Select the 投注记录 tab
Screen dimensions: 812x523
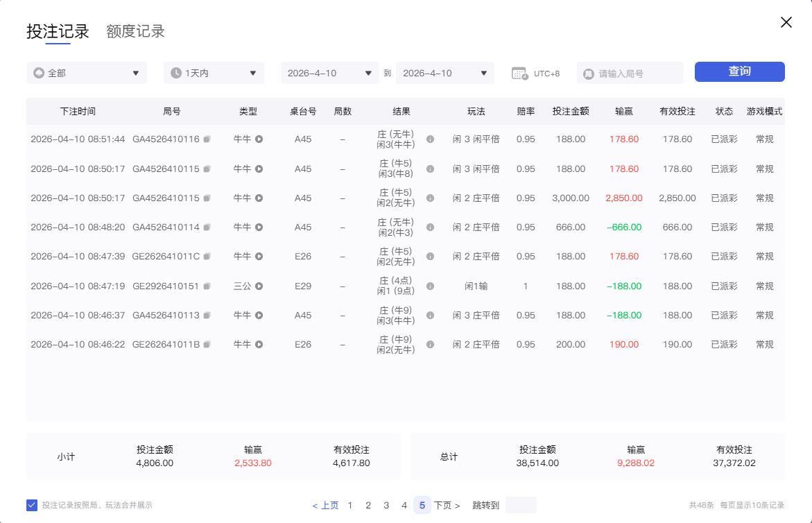(x=59, y=31)
